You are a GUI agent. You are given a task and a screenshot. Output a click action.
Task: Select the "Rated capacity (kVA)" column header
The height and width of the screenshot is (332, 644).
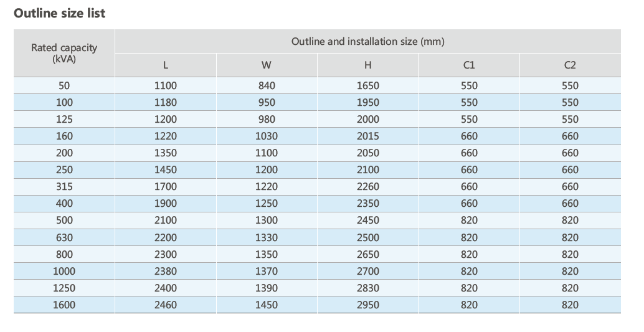(64, 53)
